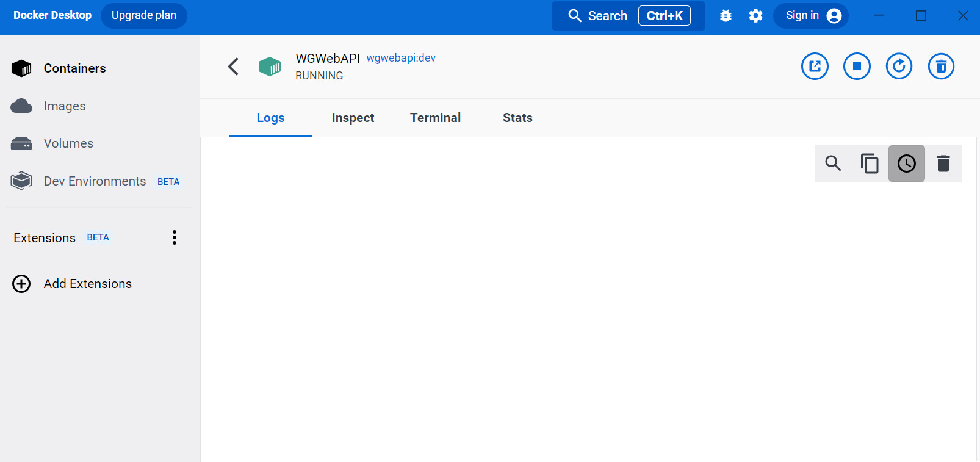Open Settings gear icon
980x462 pixels.
755,16
